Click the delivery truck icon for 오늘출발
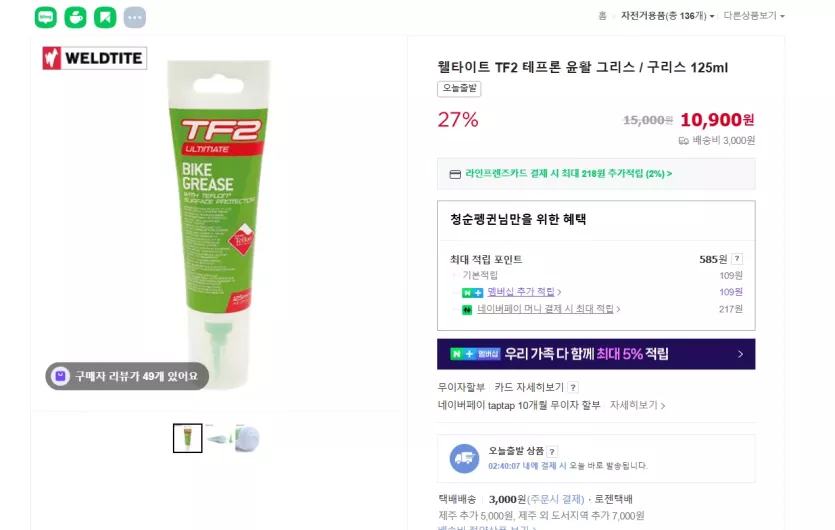This screenshot has height=530, width=835. click(x=464, y=459)
